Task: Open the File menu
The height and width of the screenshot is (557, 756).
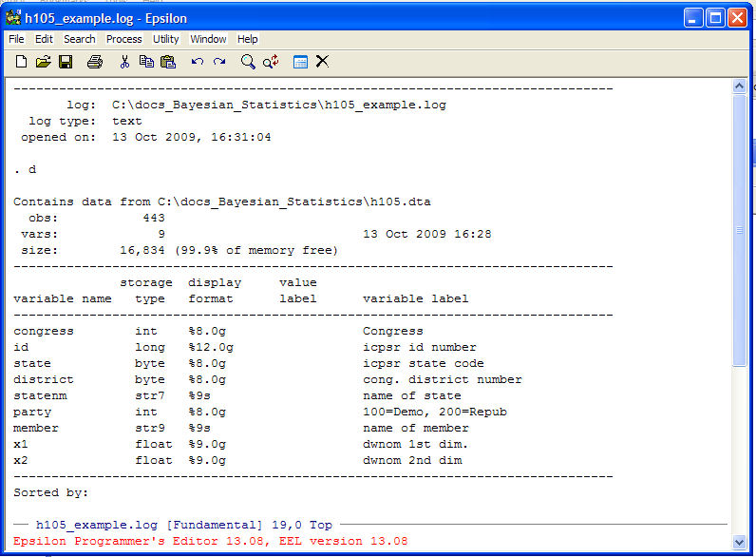Action: coord(16,39)
